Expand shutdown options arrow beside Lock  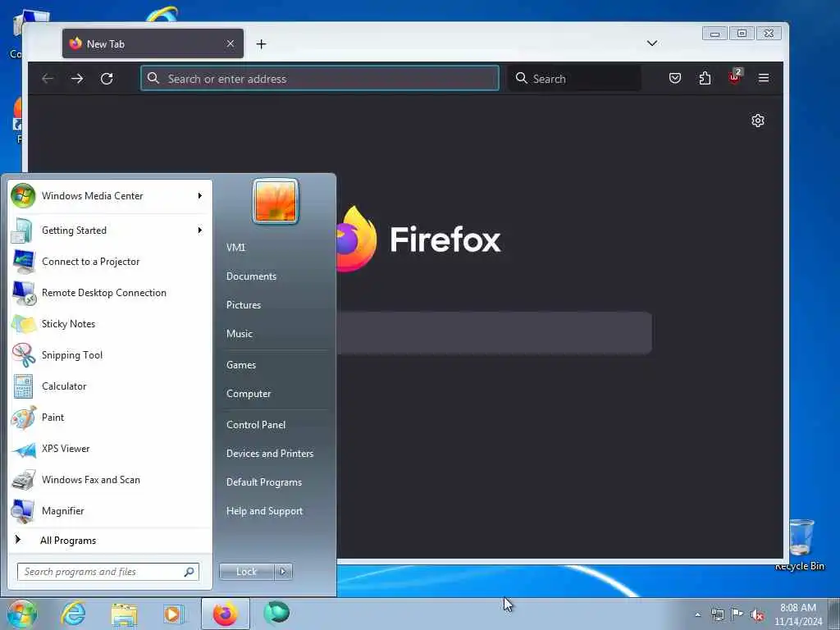tap(283, 572)
